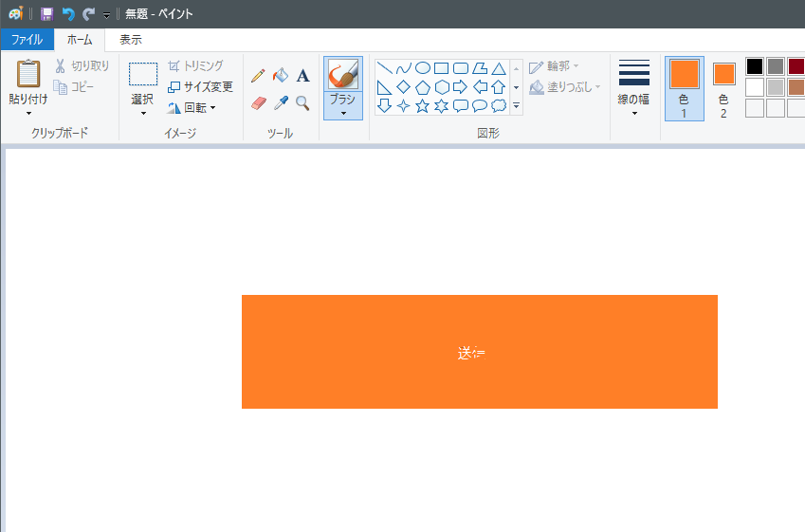Select the six-point star shape
This screenshot has height=532, width=805.
pyautogui.click(x=442, y=106)
